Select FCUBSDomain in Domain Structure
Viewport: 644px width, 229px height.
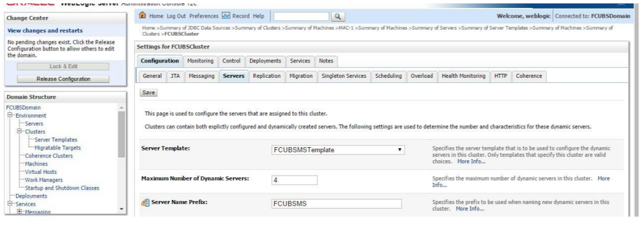click(x=23, y=107)
